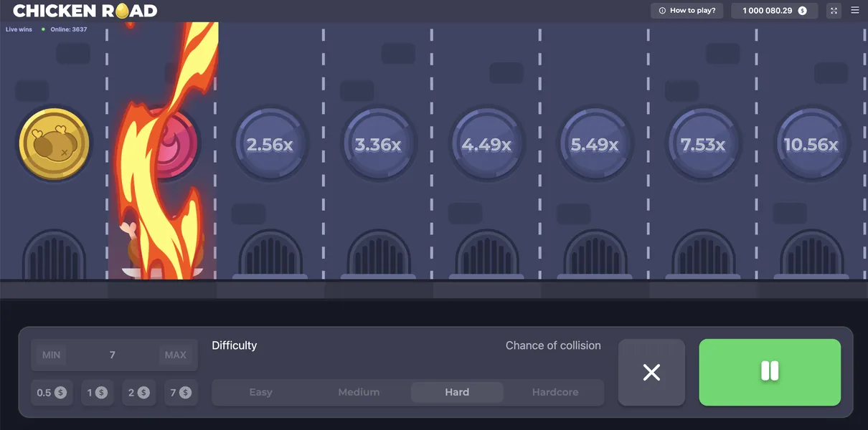The image size is (868, 430).
Task: Select Hardcore difficulty
Action: coord(555,392)
